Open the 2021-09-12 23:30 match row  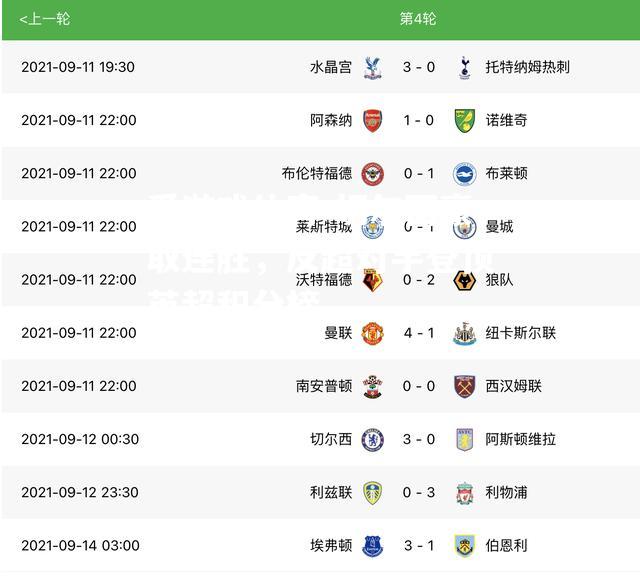(x=320, y=492)
